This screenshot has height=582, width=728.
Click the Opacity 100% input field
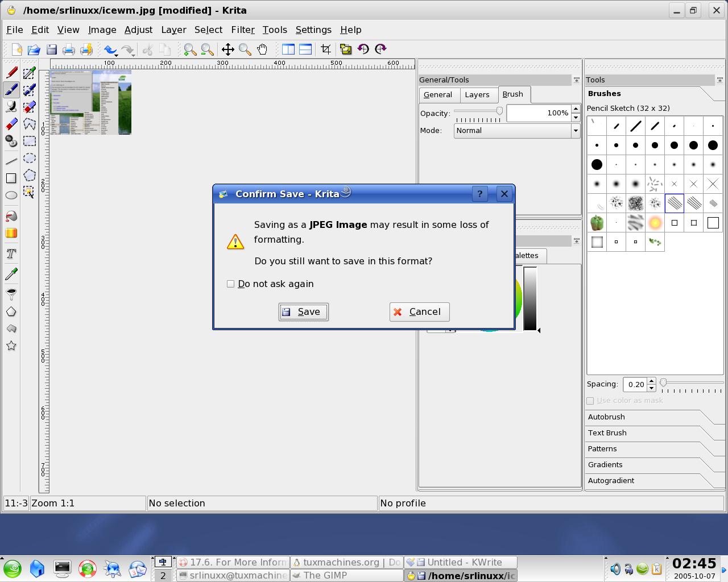tap(539, 113)
